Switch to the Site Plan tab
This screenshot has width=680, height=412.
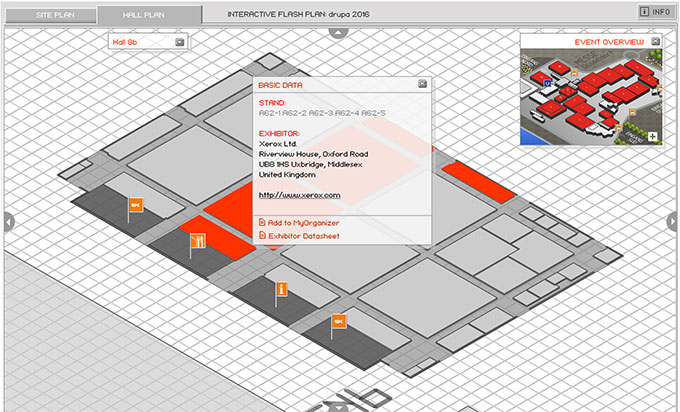pos(49,15)
